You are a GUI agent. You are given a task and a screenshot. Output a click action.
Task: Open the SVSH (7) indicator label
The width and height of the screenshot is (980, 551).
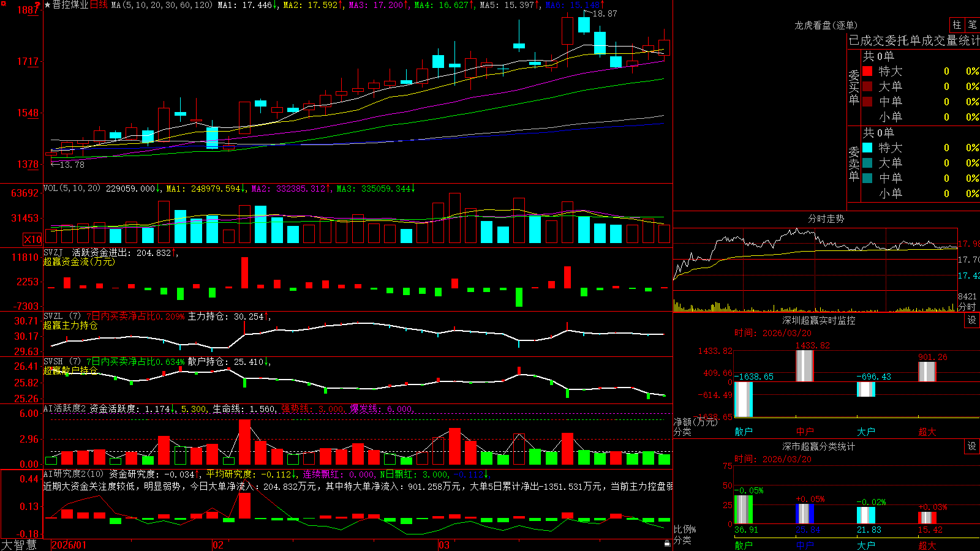coord(62,362)
